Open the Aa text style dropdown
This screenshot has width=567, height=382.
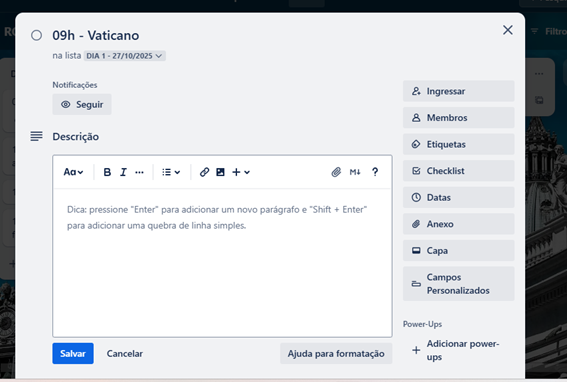[x=73, y=172]
